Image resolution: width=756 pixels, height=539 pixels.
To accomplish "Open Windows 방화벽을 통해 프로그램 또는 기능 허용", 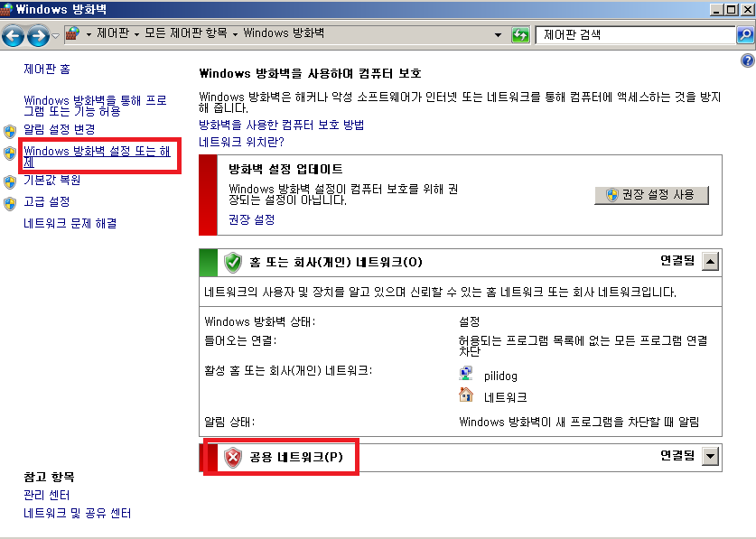I will 96,106.
